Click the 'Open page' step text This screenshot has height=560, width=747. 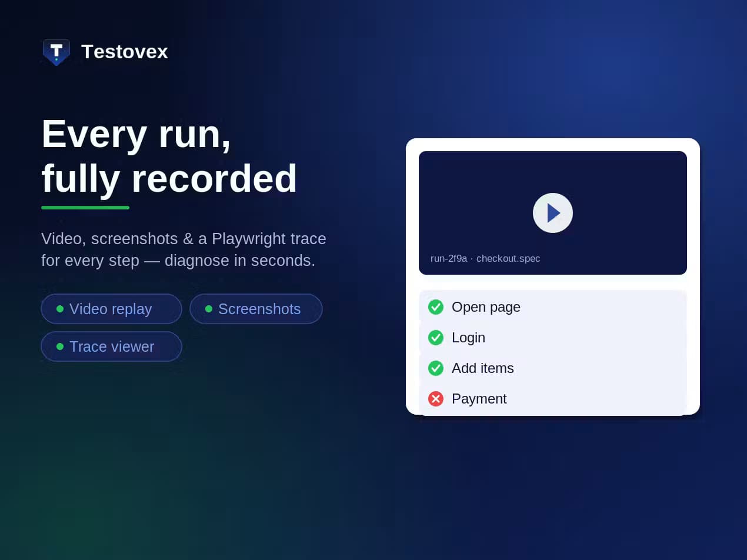[486, 307]
